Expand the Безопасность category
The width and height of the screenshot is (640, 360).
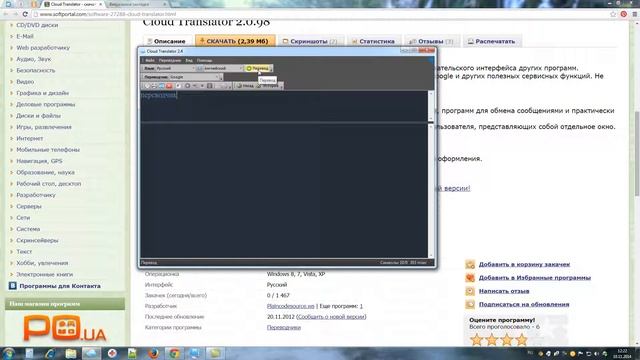pyautogui.click(x=36, y=70)
